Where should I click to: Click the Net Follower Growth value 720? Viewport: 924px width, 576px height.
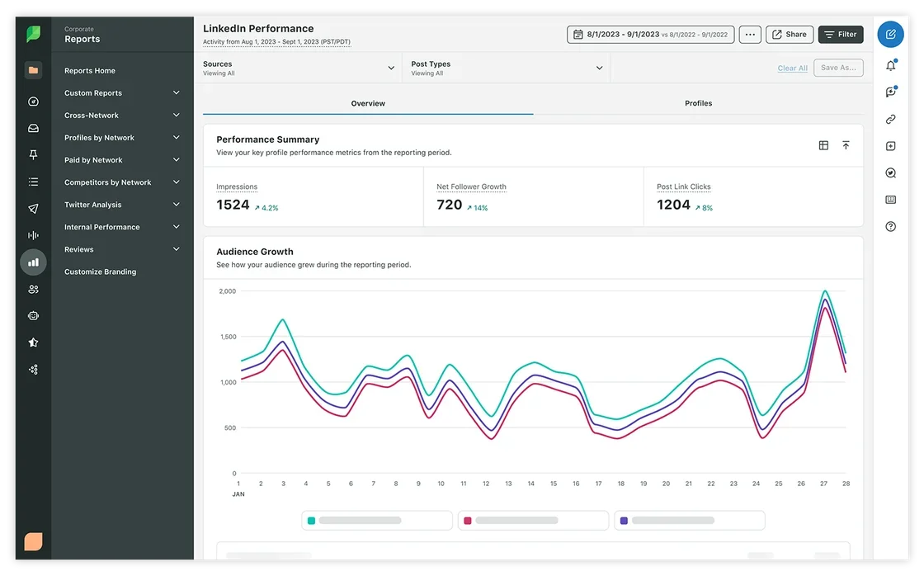(449, 205)
